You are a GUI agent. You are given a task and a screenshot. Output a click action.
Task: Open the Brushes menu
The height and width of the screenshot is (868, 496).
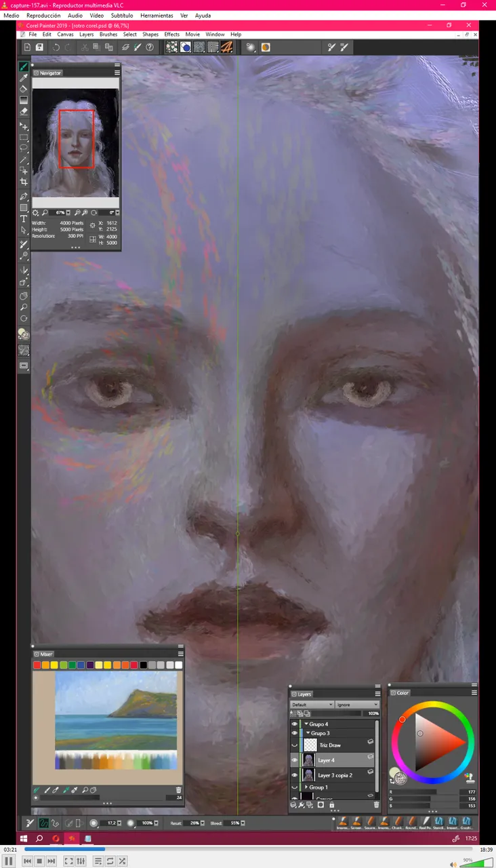tap(108, 35)
